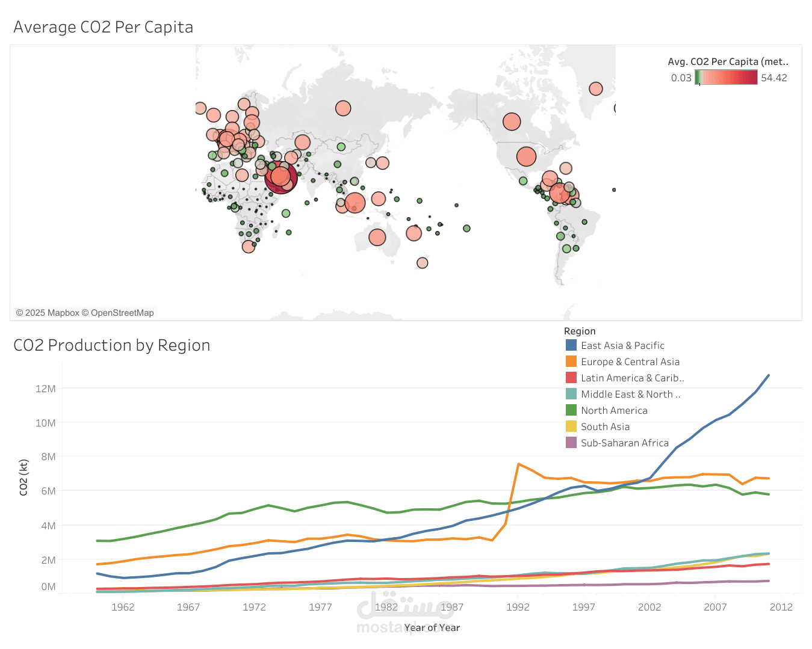Click the Middle East & North teal swatch
Screen dimensions: 812x649
[571, 394]
